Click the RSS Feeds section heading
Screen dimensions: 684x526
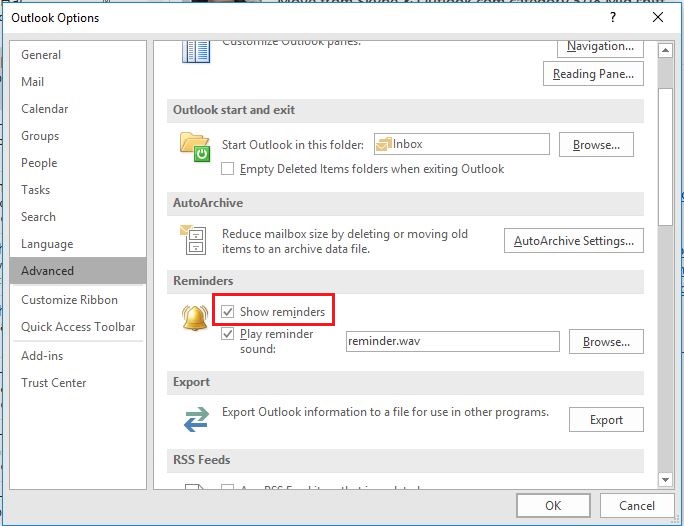[x=202, y=460]
